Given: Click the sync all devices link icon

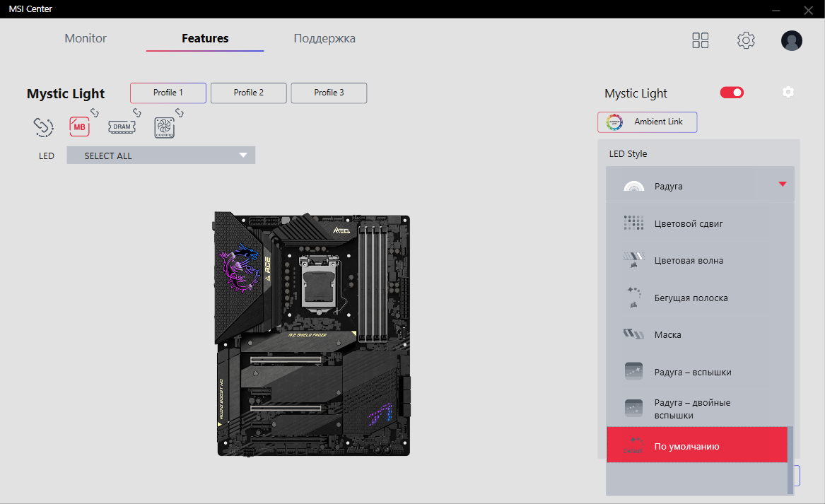Looking at the screenshot, I should click(x=43, y=127).
